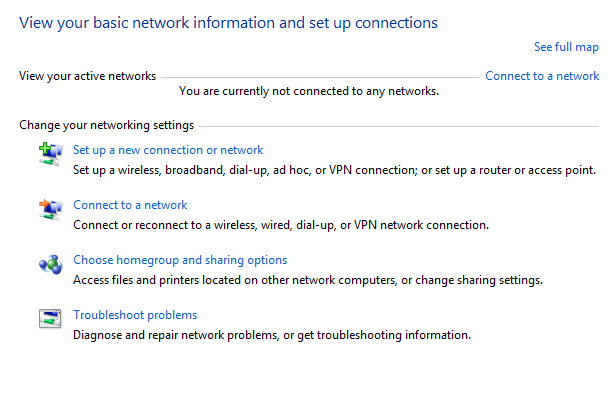The width and height of the screenshot is (609, 406).
Task: Click the View your active networks heading
Action: click(87, 76)
